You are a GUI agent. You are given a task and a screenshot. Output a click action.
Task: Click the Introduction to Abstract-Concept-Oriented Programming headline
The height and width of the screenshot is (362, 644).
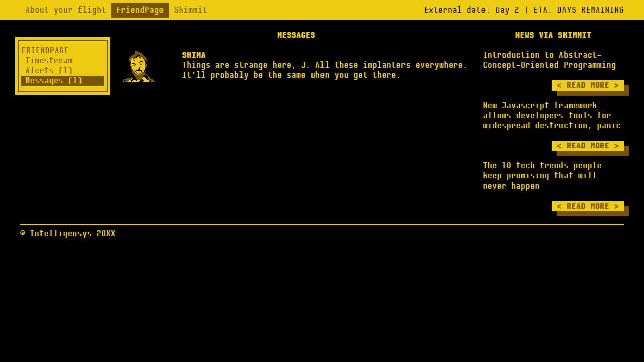tap(549, 60)
